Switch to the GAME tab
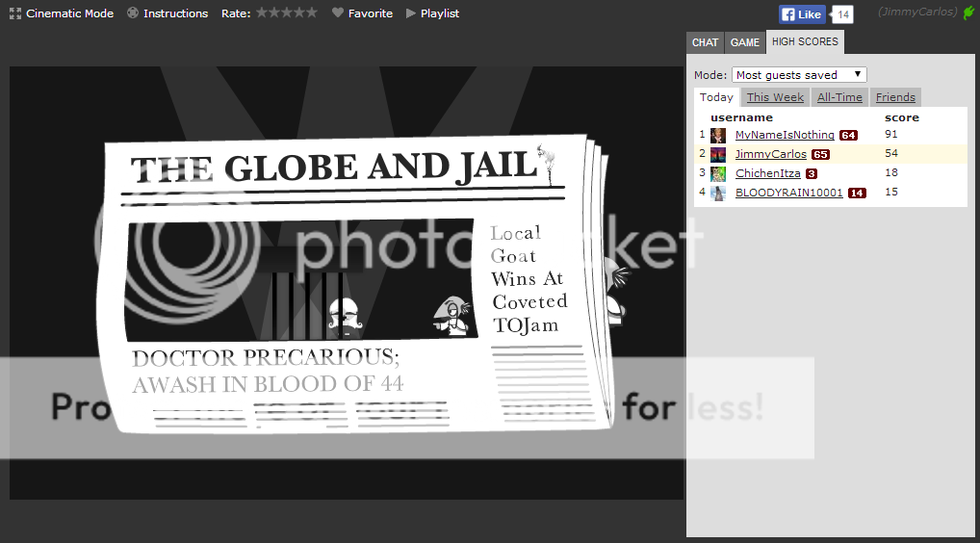The height and width of the screenshot is (543, 980). (745, 42)
